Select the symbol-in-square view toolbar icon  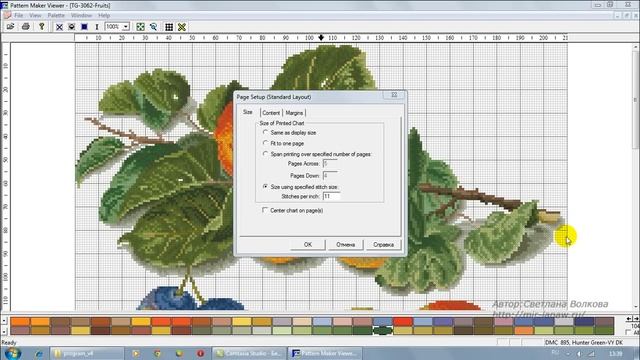(x=71, y=27)
